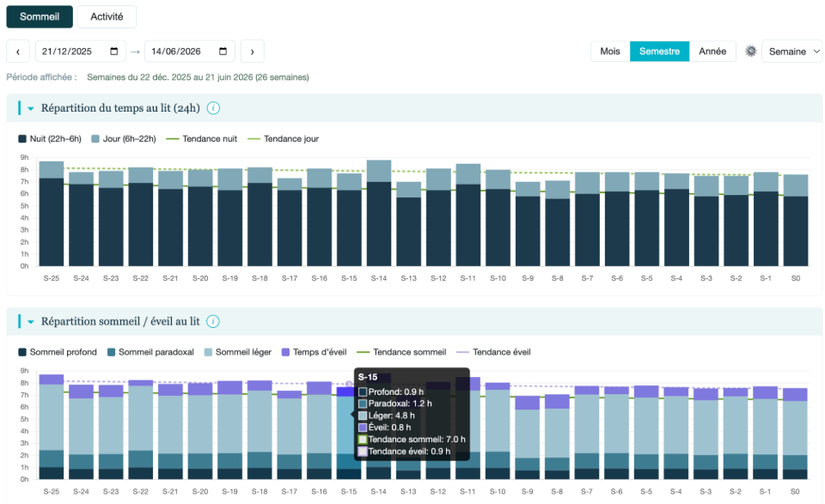Toggle the Nuit (22h–6h) legend series
This screenshot has width=825, height=504.
pos(50,139)
